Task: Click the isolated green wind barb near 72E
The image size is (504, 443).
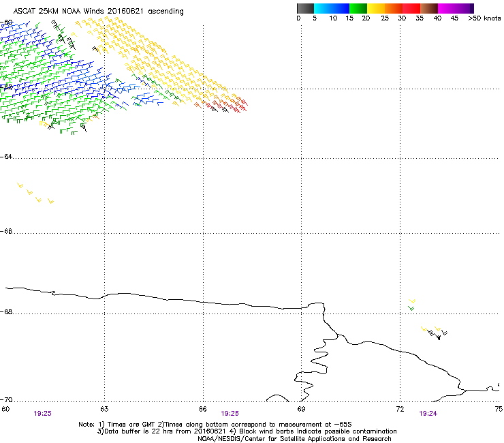Action: pos(411,308)
